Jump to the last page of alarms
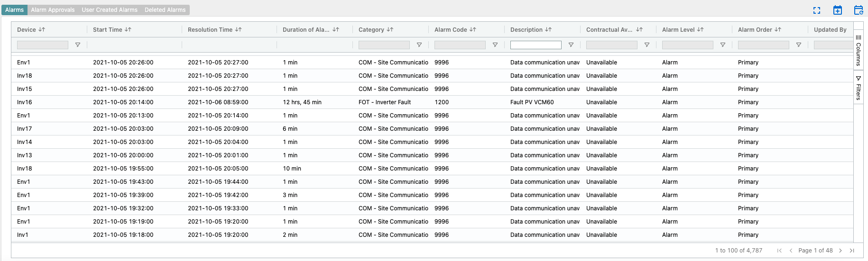The image size is (868, 261). coord(852,251)
